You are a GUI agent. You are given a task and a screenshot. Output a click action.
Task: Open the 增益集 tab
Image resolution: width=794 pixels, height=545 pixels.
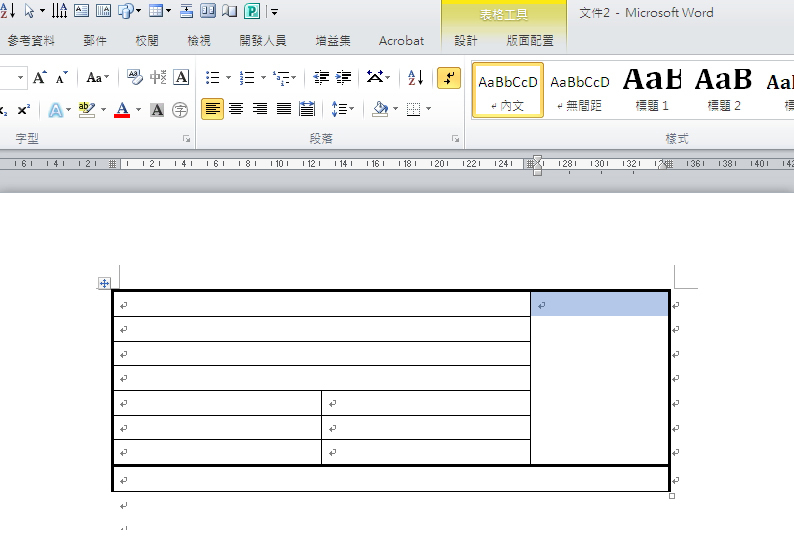point(333,41)
